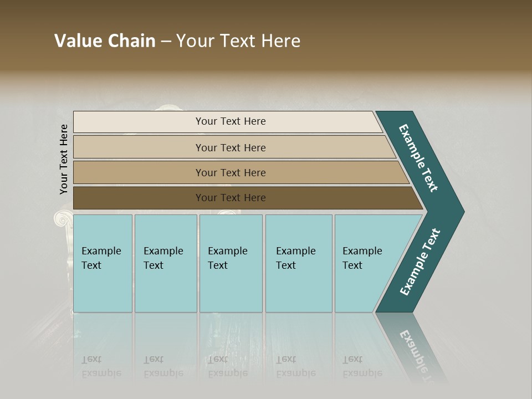The image size is (532, 399).
Task: Click the second teal Example Text box
Action: pyautogui.click(x=166, y=263)
